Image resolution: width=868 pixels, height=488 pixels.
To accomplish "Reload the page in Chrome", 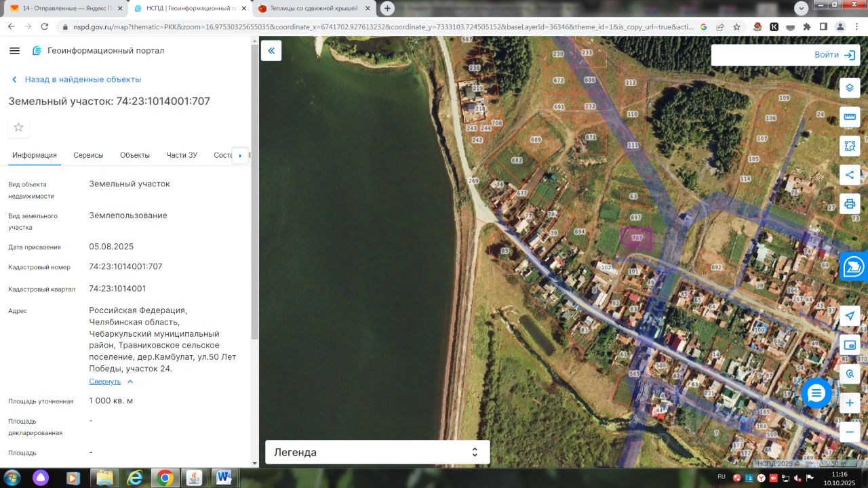I will 45,26.
